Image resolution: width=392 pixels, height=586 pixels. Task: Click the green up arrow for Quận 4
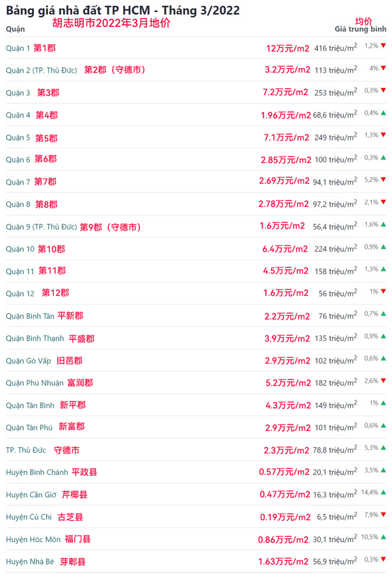(383, 113)
